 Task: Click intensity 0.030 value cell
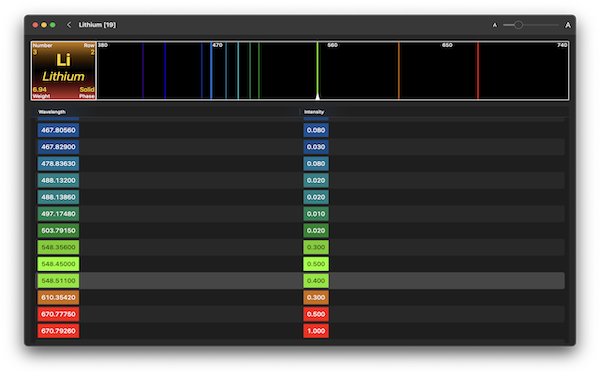[x=316, y=147]
